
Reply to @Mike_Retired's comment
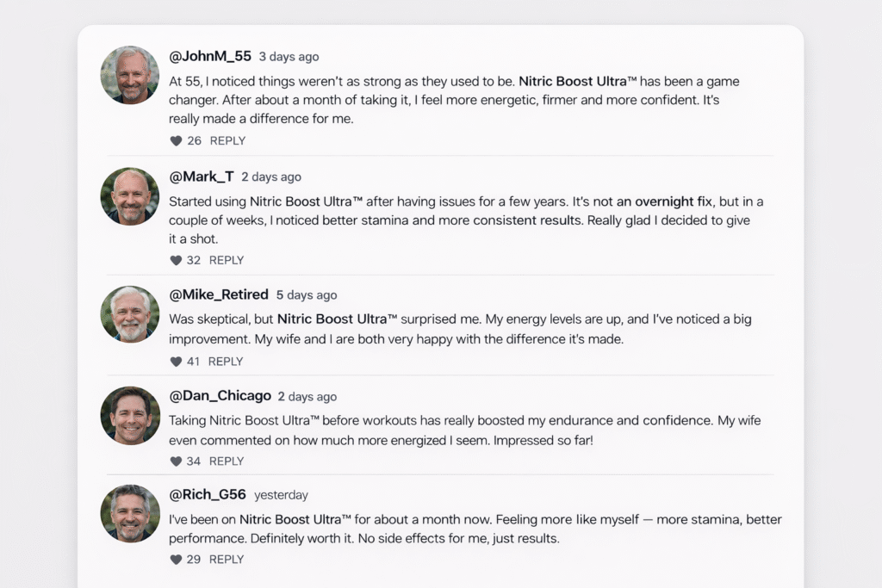[226, 362]
